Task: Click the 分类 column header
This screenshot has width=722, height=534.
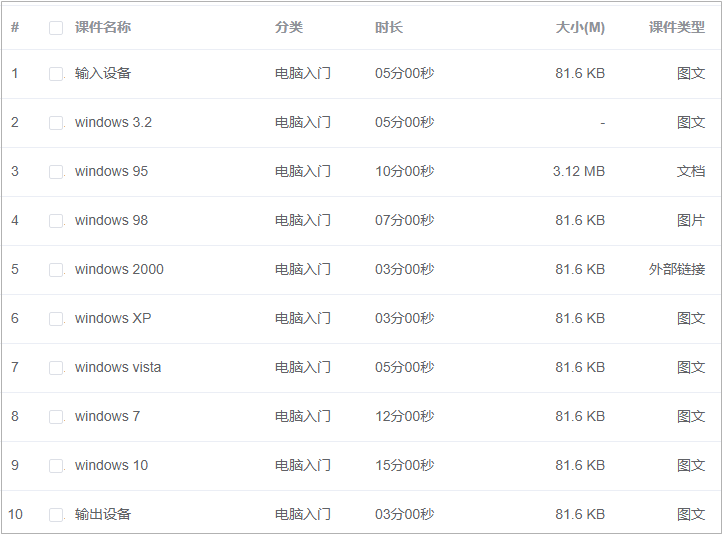Action: pyautogui.click(x=289, y=28)
